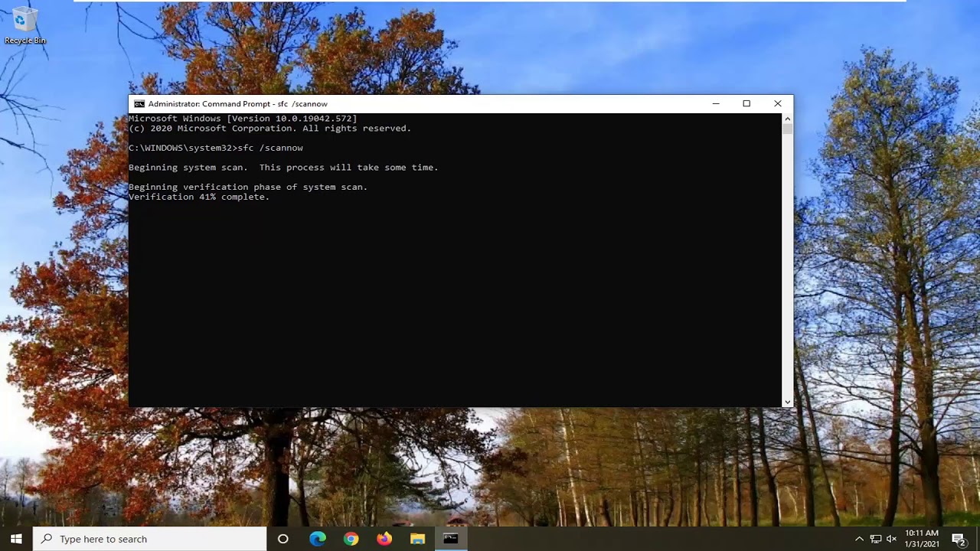Open network status tray icon
The height and width of the screenshot is (551, 980).
(x=876, y=539)
